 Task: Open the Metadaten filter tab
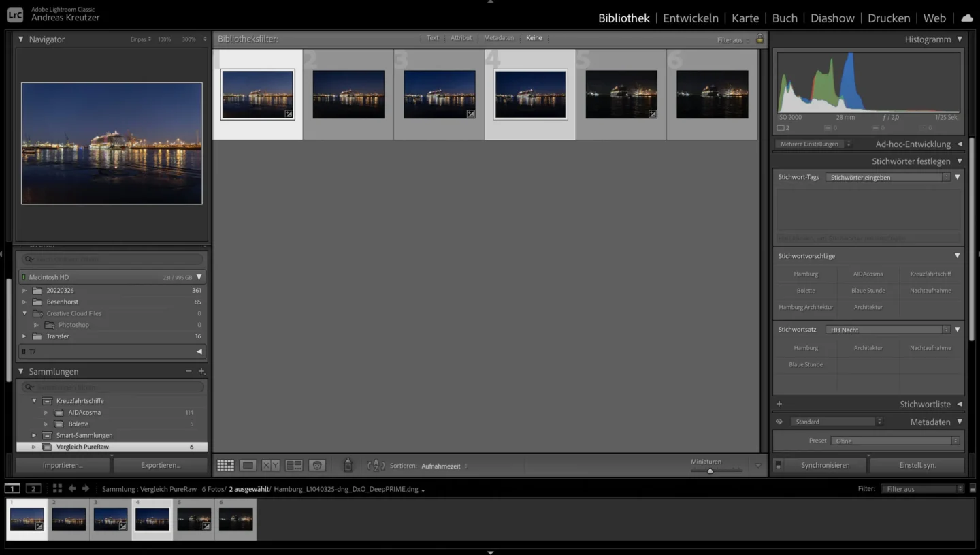[499, 38]
